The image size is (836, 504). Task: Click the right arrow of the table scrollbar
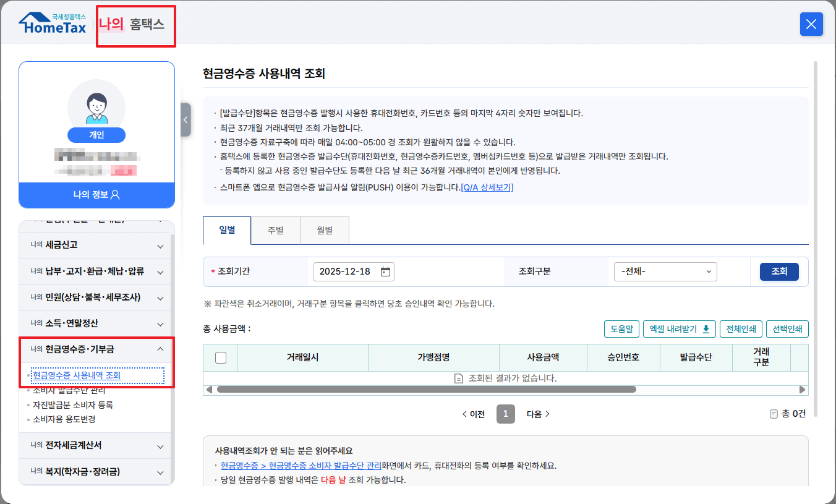(x=803, y=390)
